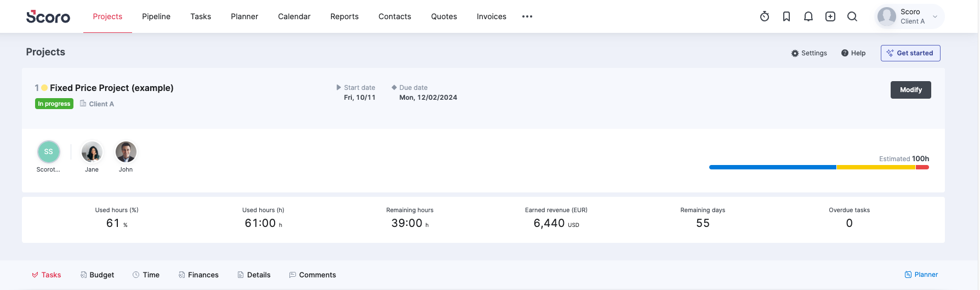Click the Remaining days 55 value
The image size is (980, 290).
click(x=703, y=223)
